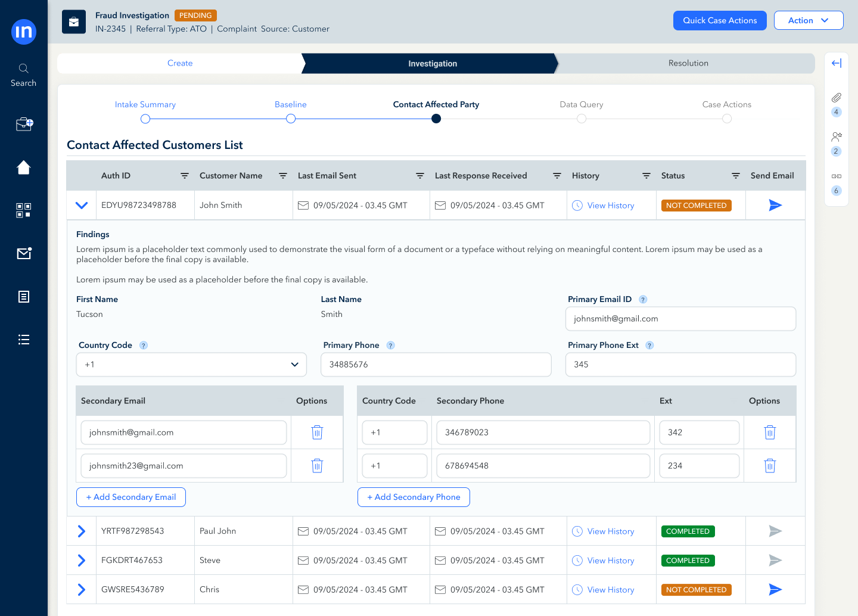Open the Home icon in sidebar
858x616 pixels.
(24, 167)
